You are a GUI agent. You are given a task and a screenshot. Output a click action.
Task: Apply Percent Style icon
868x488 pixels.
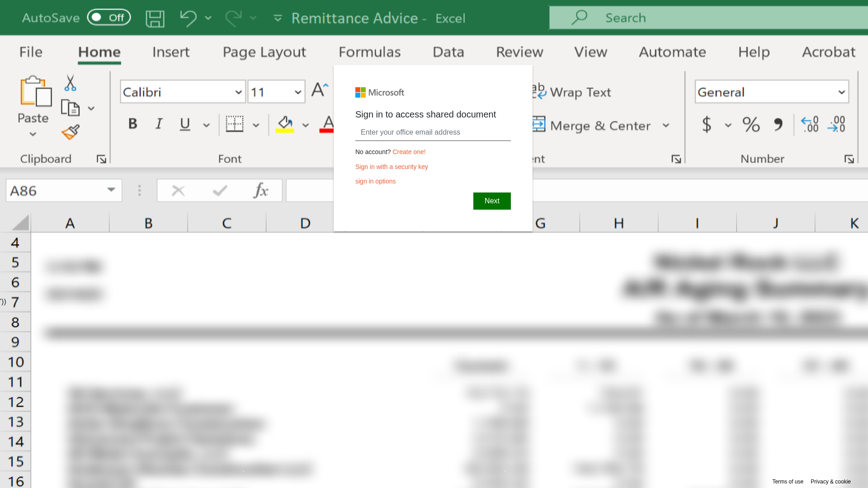(751, 124)
